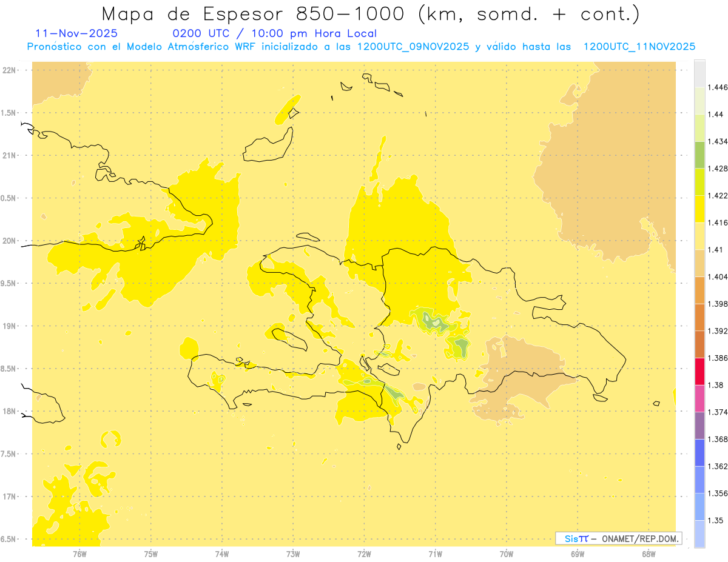
Task: Click the 'SisPI - ONAMET/REP.DOM.' credit box
Action: tap(619, 538)
